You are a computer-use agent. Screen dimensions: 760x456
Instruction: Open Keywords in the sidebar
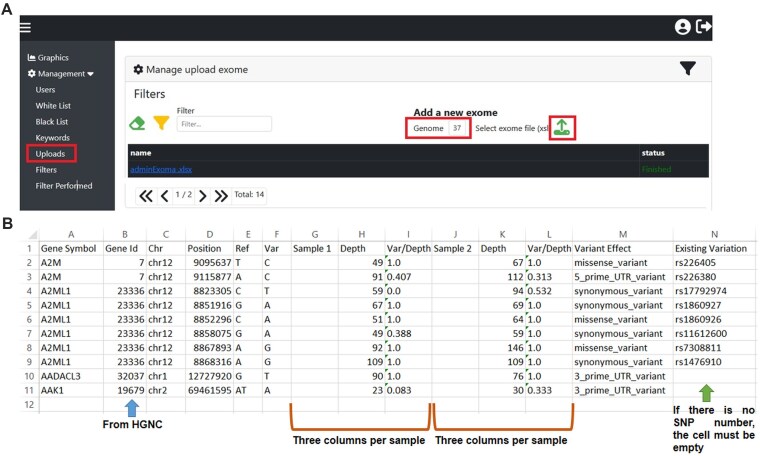[54, 137]
